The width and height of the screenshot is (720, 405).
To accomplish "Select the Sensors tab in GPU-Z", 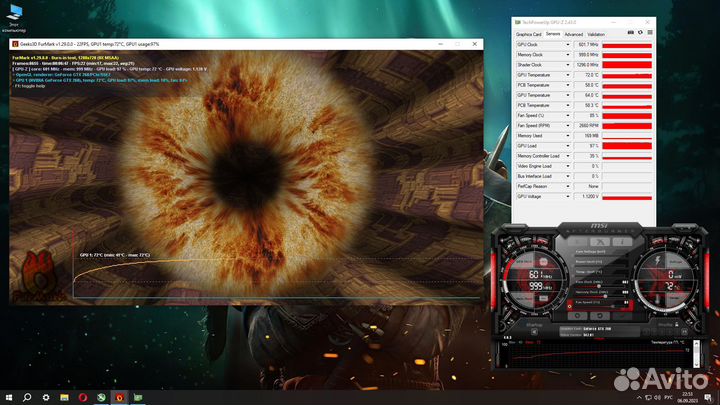I will [x=553, y=34].
